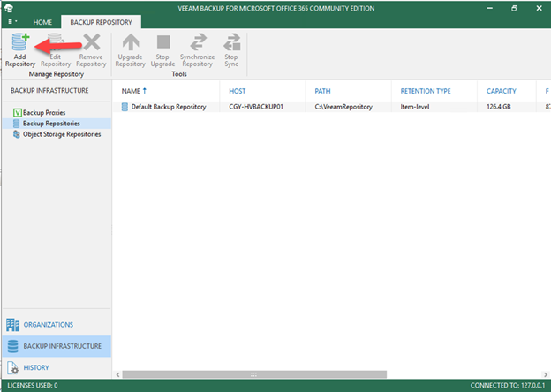Click the scrollbar left arrow

pyautogui.click(x=117, y=374)
